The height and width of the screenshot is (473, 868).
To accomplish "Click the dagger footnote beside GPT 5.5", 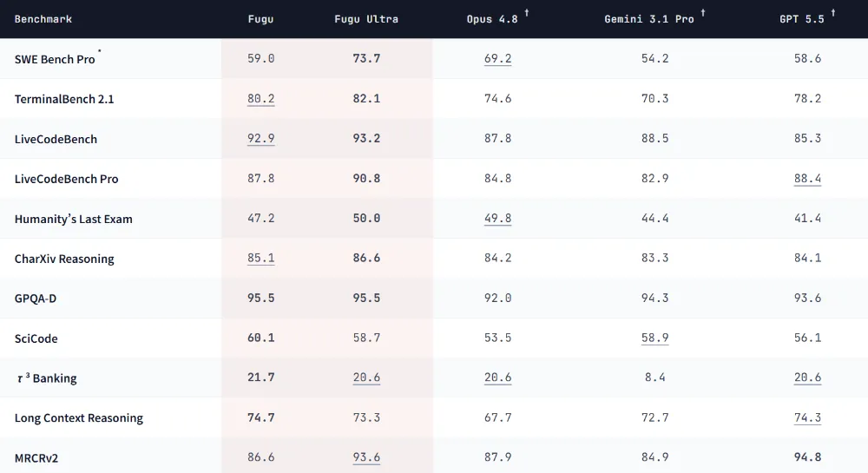I will [x=832, y=13].
